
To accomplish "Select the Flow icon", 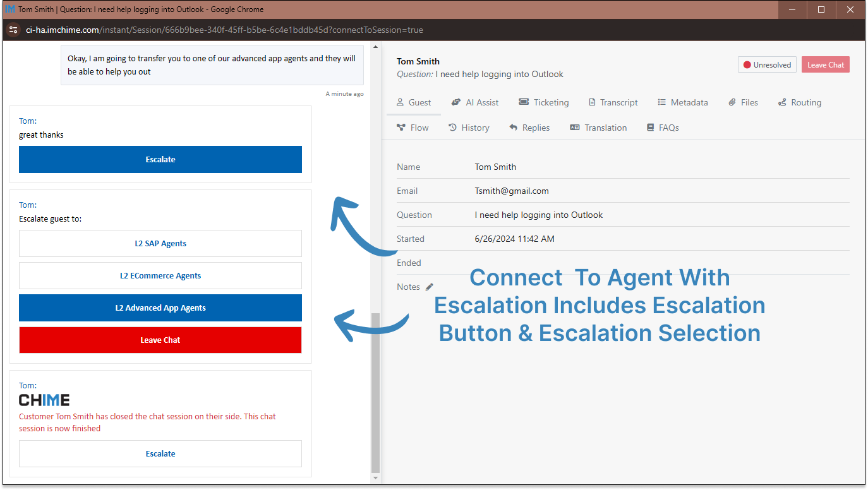I will tap(402, 127).
